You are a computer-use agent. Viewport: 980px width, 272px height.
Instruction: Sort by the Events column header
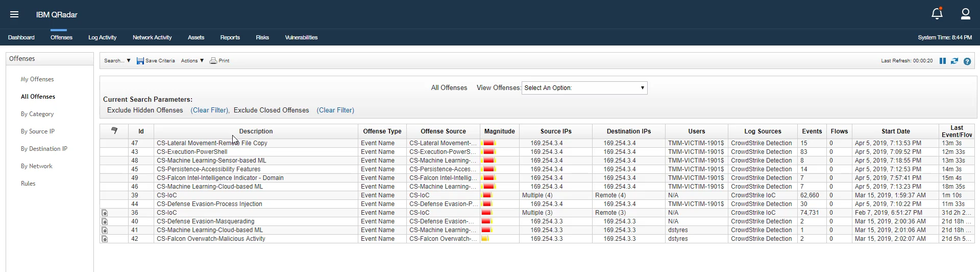812,131
